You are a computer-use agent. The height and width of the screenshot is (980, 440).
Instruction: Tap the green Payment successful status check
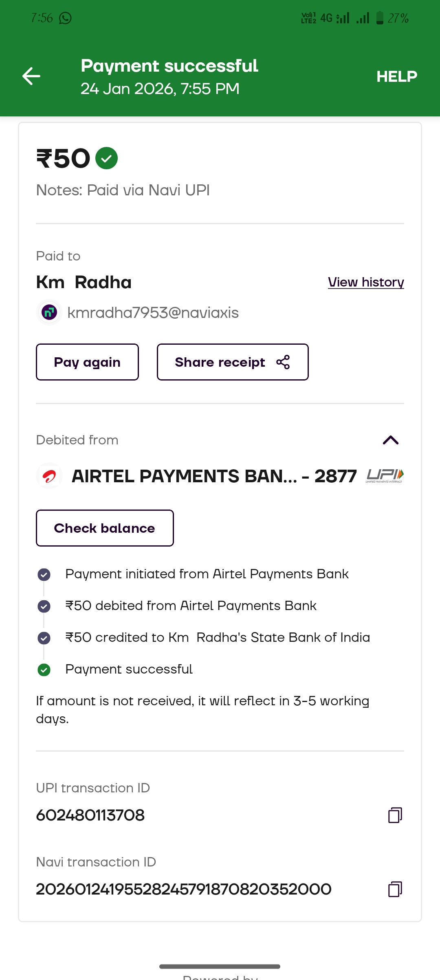(x=44, y=669)
